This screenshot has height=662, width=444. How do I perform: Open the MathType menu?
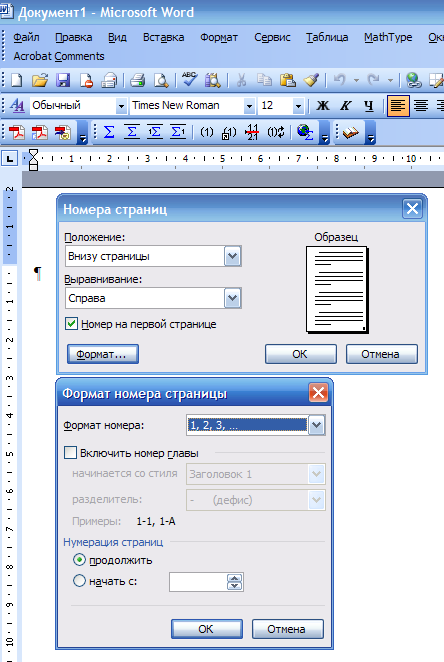[x=388, y=37]
